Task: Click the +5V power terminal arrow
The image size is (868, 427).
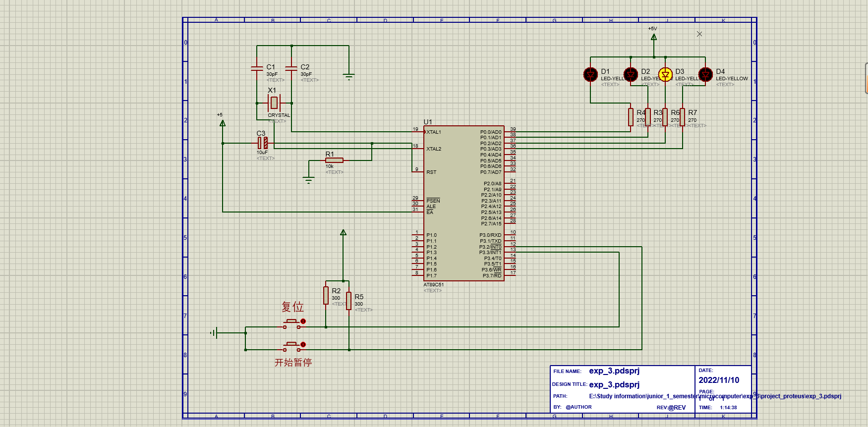Action: tap(654, 37)
